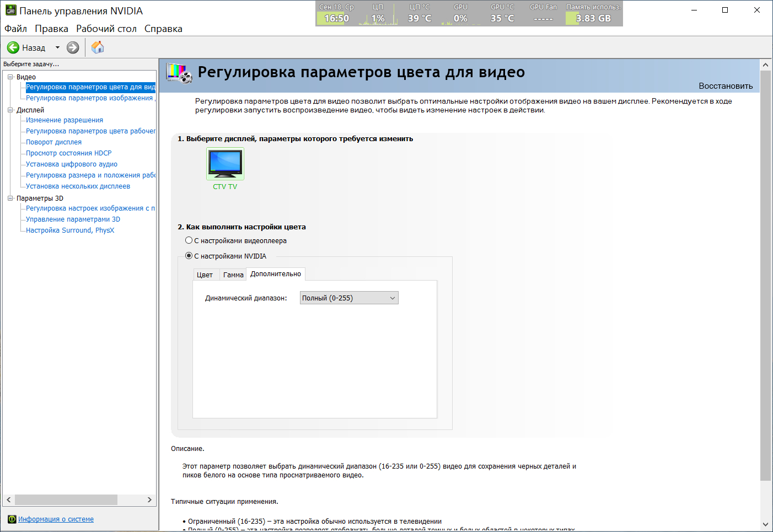
Task: Click task tree scroll right arrow
Action: pyautogui.click(x=149, y=499)
